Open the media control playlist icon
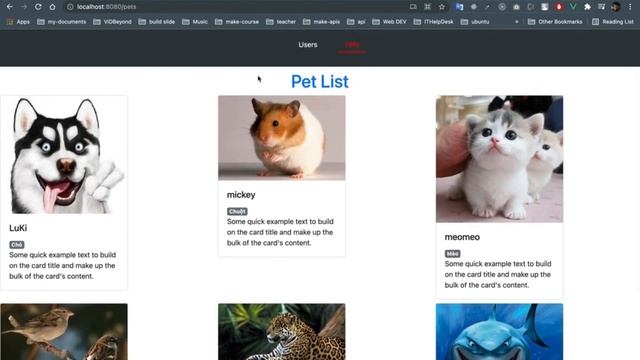Screen dimensions: 640x360 click(x=602, y=7)
